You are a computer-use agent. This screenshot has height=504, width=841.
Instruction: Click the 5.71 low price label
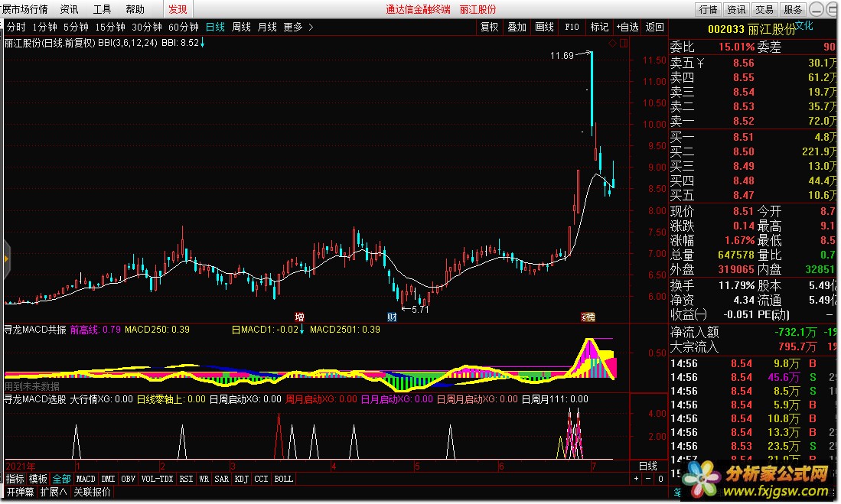pos(420,310)
